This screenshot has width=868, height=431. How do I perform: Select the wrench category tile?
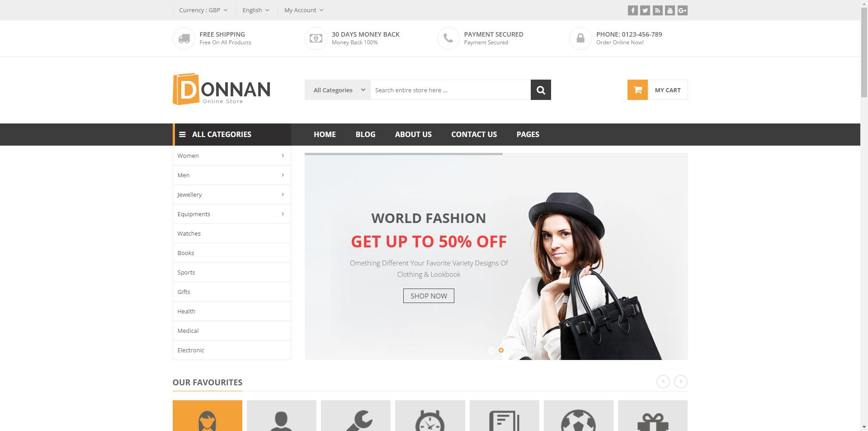pyautogui.click(x=356, y=416)
